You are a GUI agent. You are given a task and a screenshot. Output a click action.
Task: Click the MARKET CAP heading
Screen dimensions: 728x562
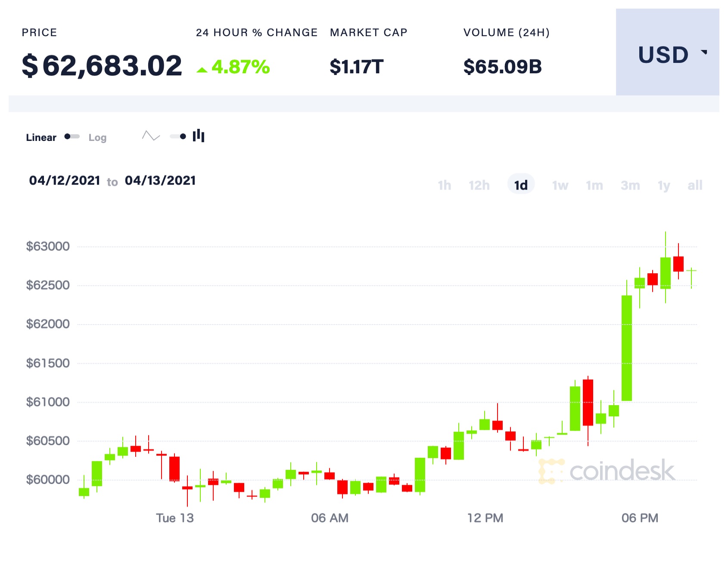point(369,33)
